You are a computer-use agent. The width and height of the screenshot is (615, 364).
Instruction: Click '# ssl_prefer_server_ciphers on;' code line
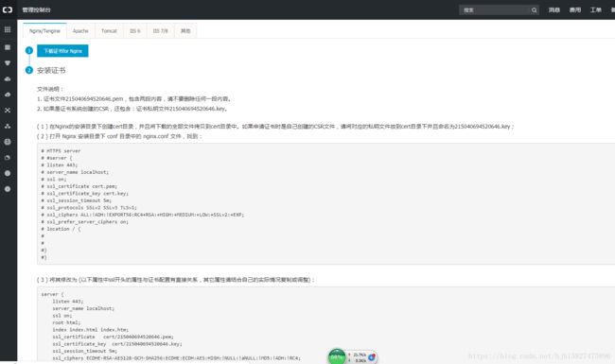pyautogui.click(x=85, y=222)
